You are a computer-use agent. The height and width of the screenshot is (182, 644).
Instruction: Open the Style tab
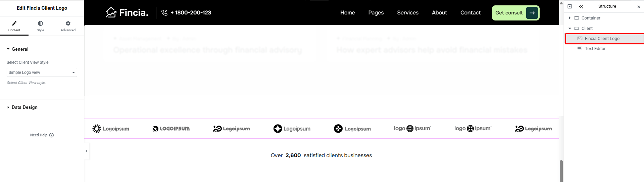click(40, 26)
